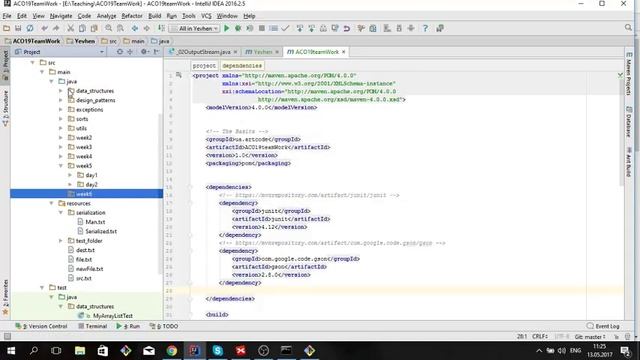Expand the test_folder directory
The width and height of the screenshot is (640, 360).
coord(61,241)
